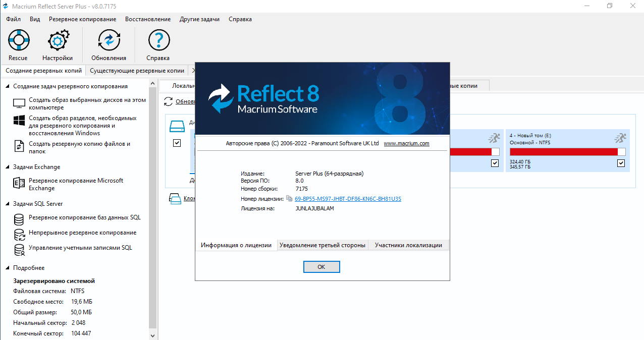Screen dimensions: 644x340
Task: Collapse the Подробнее section
Action: (8, 268)
